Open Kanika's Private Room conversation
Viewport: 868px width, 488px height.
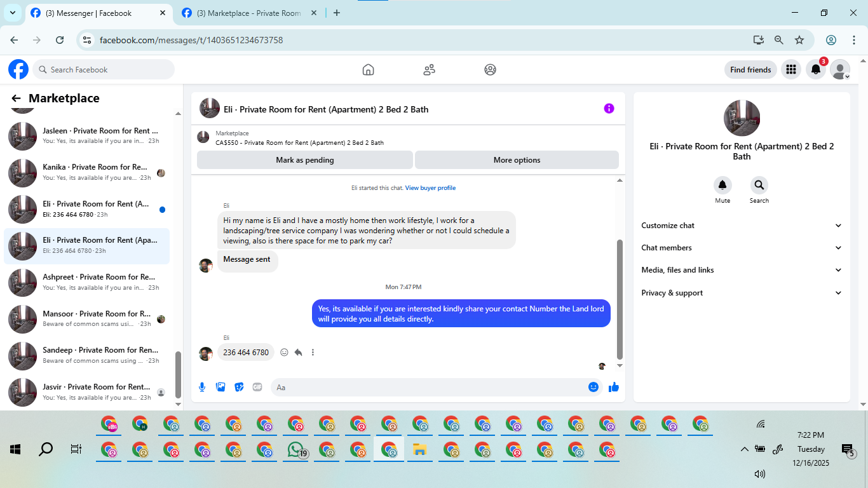pyautogui.click(x=87, y=172)
